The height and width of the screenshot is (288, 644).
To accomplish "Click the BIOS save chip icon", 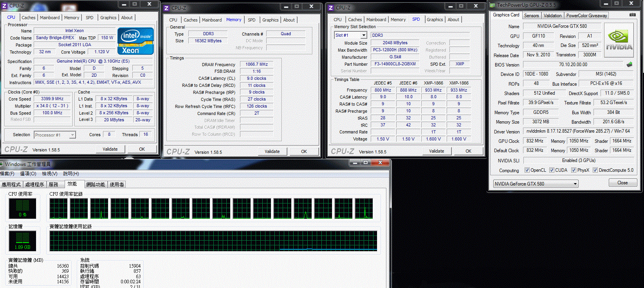I will [629, 65].
